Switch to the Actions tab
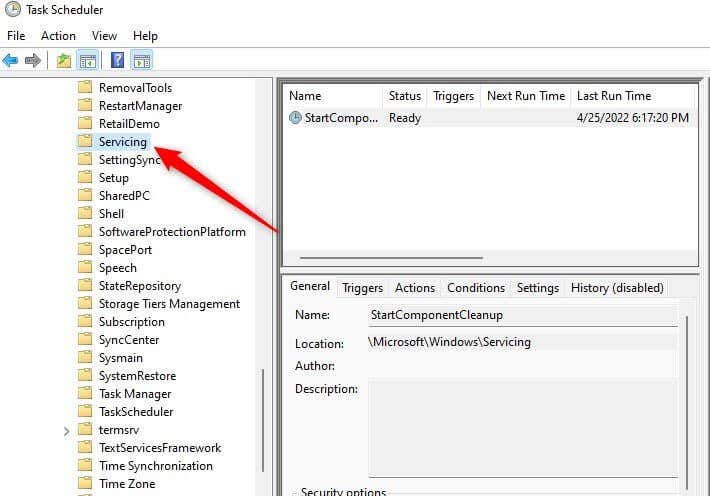 click(x=415, y=288)
